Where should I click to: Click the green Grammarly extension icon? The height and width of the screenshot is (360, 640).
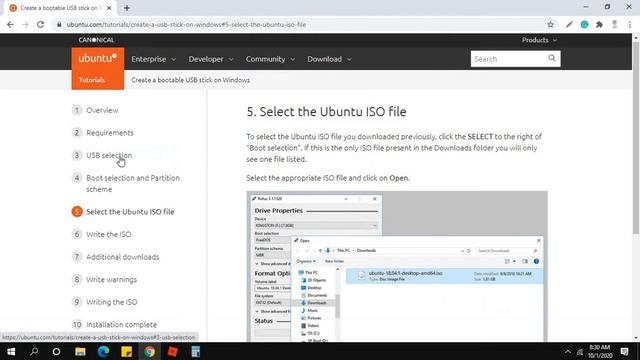584,24
